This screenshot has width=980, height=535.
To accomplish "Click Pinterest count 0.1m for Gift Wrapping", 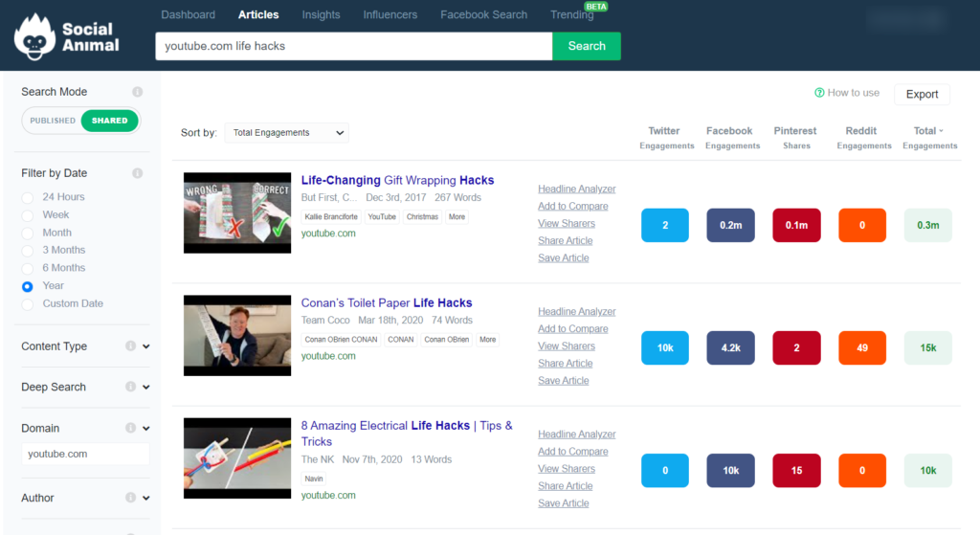I will point(796,225).
